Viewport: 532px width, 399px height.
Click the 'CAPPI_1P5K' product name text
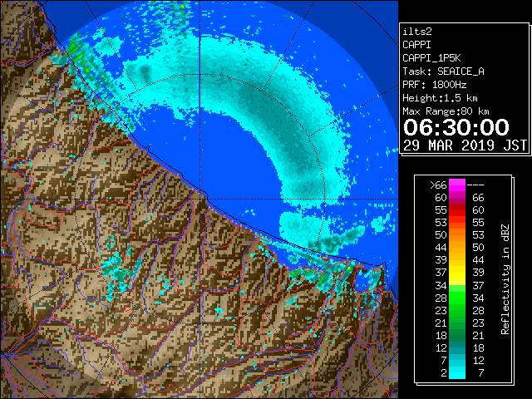(x=431, y=58)
